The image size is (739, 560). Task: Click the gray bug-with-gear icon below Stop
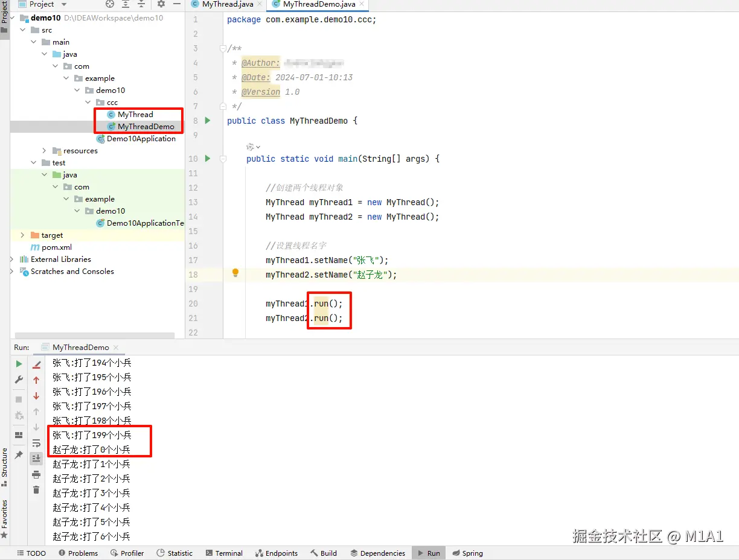coord(19,416)
